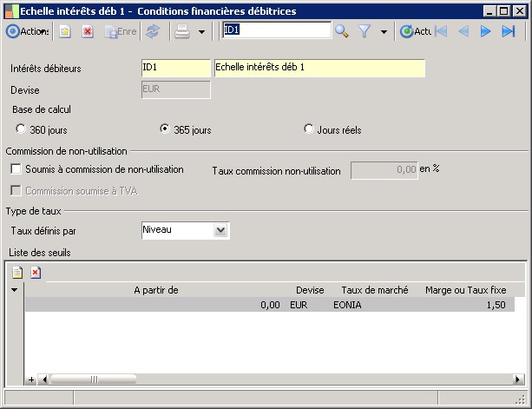
Task: Select the 0,00 threshold cell
Action: point(155,305)
